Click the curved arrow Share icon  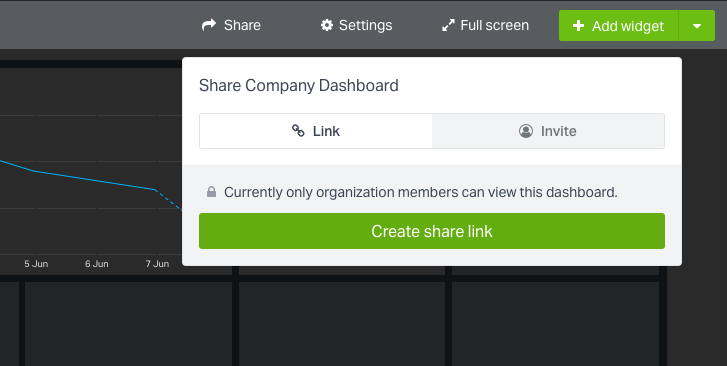pos(209,25)
